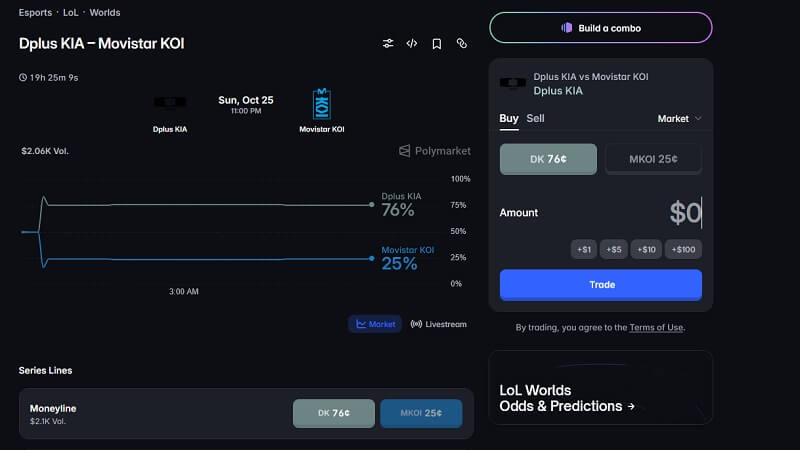Screen dimensions: 800x450
Task: Click Moneyline MKOI 25¢ button
Action: [x=421, y=413]
